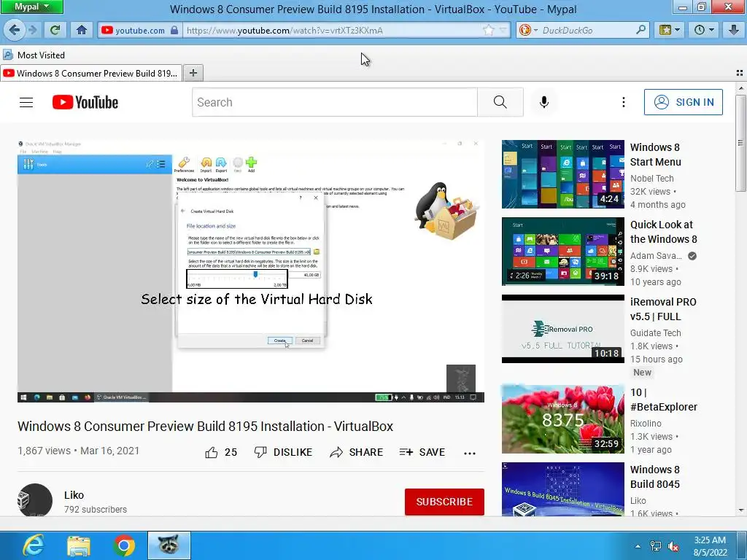Viewport: 747px width, 560px height.
Task: Click the scrollbar down arrow
Action: 740,510
